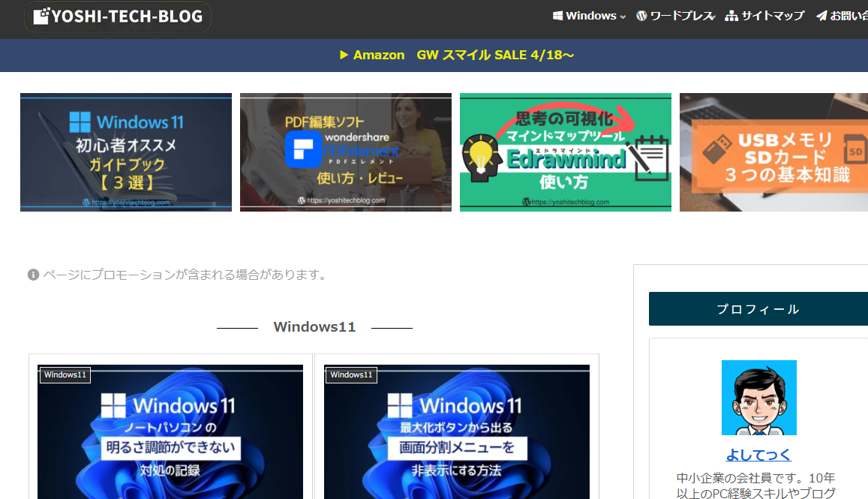The width and height of the screenshot is (868, 499).
Task: Click the sitemap hierarchy icon
Action: [x=731, y=16]
